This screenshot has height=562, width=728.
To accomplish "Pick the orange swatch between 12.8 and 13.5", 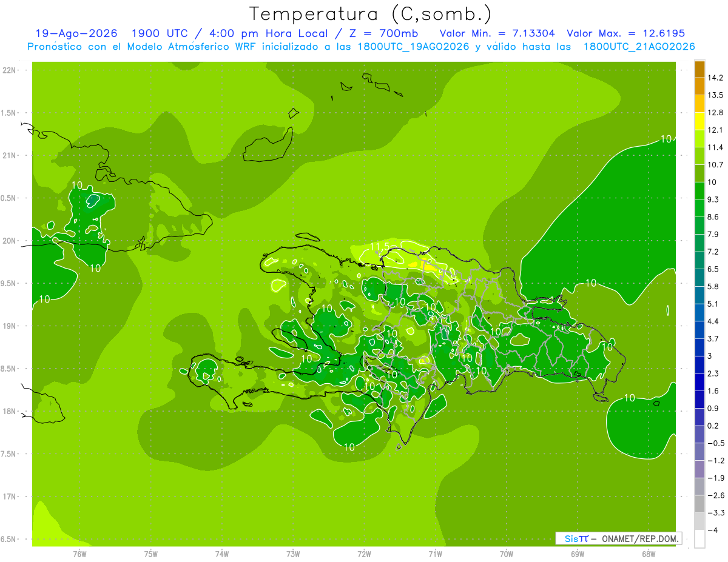I will click(699, 104).
